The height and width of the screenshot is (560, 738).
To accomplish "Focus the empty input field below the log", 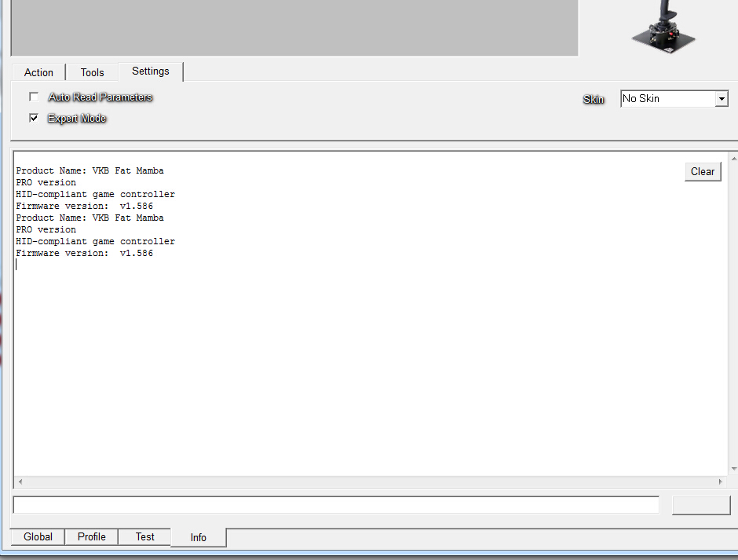I will coord(336,505).
